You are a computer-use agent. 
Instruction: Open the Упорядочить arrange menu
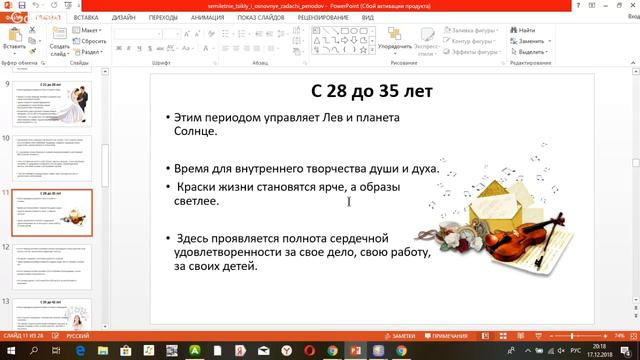(x=394, y=41)
